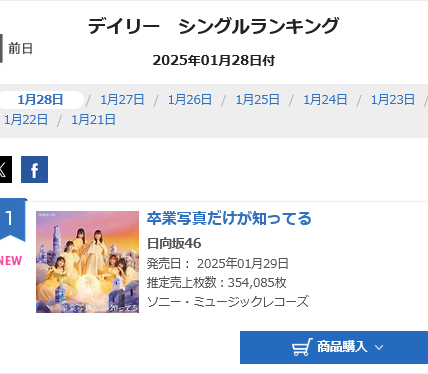Click the rank 1 ribbon badge
Screen dimensions: 428x374
tap(12, 220)
